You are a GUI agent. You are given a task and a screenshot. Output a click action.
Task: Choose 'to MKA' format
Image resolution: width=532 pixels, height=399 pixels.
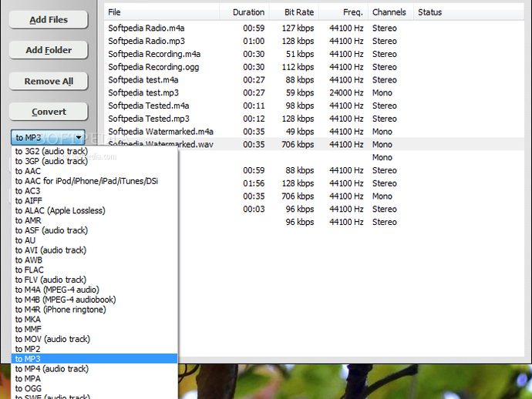click(x=94, y=320)
